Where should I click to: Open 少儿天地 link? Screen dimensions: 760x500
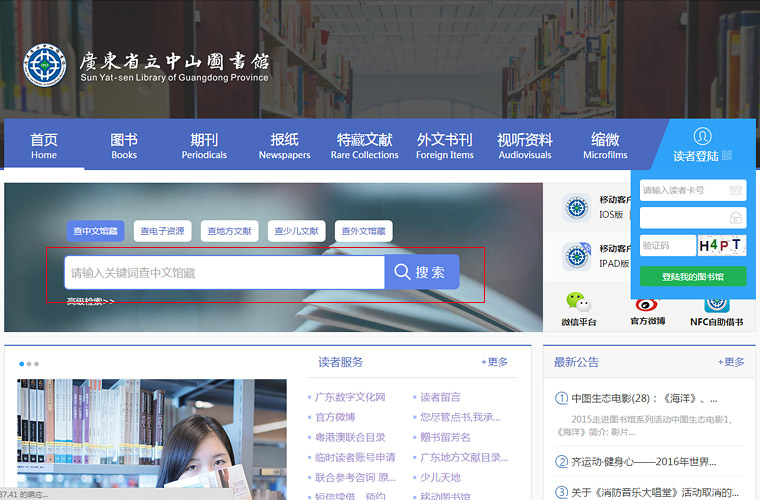click(440, 478)
